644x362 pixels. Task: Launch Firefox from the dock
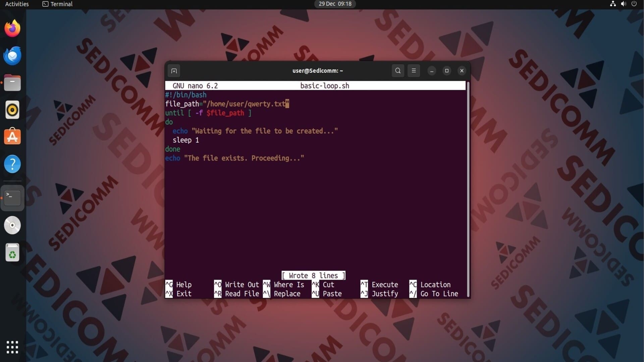pyautogui.click(x=12, y=28)
